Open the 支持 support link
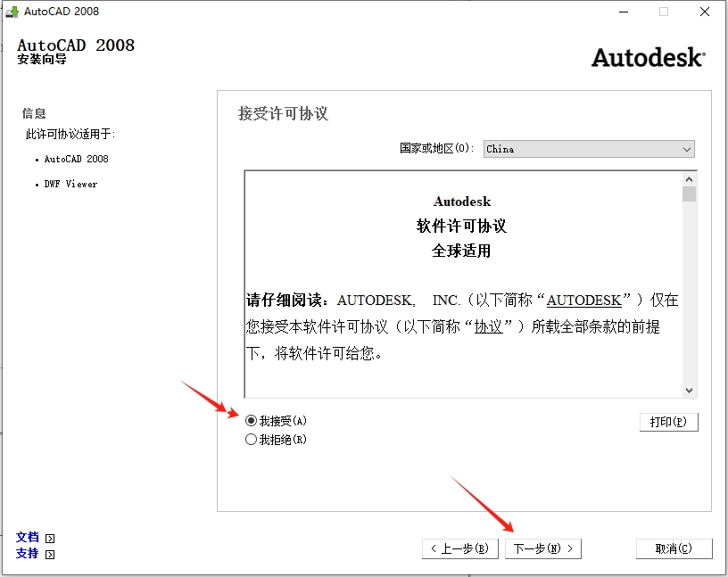 pyautogui.click(x=26, y=553)
